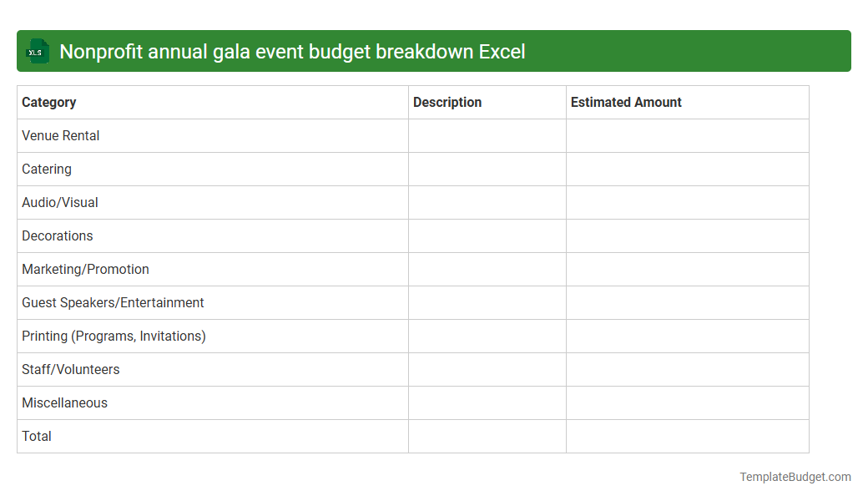Click the Printing (Programs, Invitations) label
This screenshot has width=868, height=501.
pyautogui.click(x=113, y=336)
